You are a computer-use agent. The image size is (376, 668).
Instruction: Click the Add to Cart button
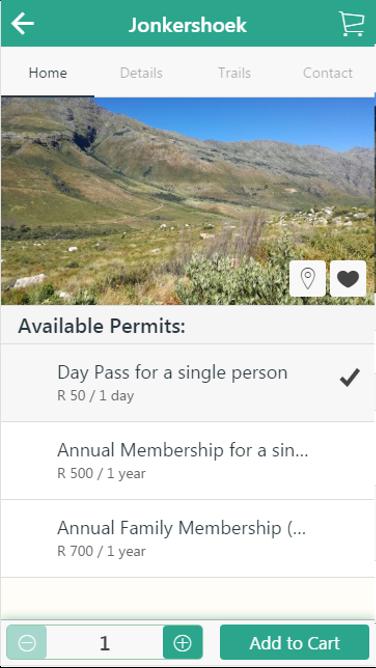[295, 642]
